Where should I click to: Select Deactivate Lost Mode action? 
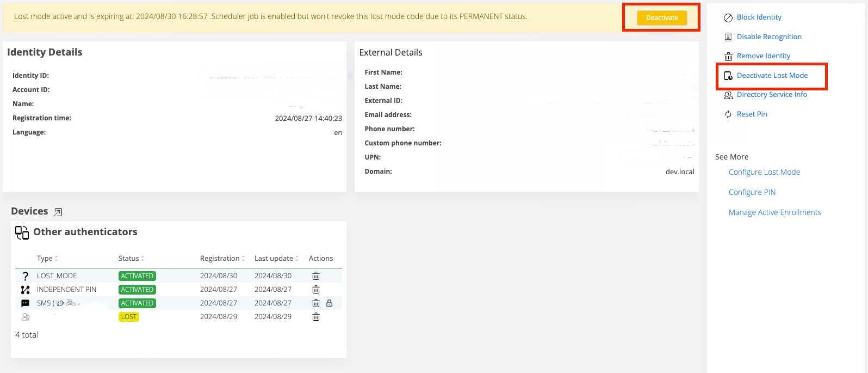click(x=772, y=76)
